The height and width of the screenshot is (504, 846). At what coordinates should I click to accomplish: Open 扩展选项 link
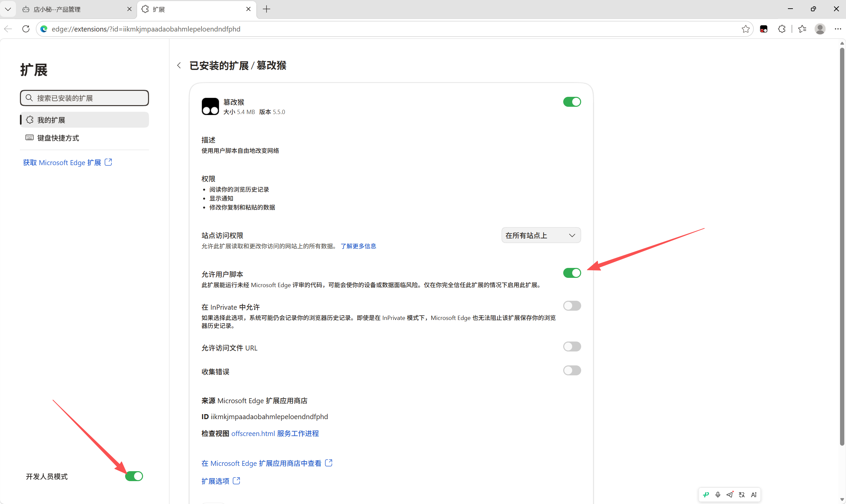221,481
